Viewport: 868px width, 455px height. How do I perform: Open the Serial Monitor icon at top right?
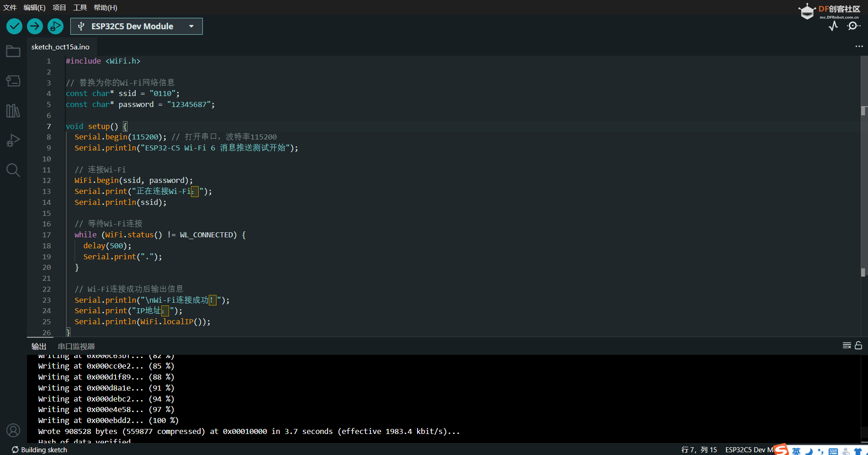[x=853, y=26]
